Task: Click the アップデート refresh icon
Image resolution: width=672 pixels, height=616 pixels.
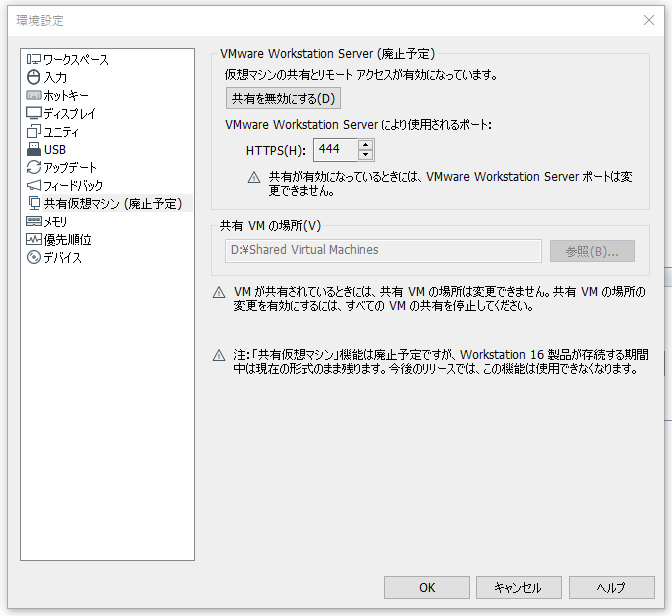Action: click(34, 167)
